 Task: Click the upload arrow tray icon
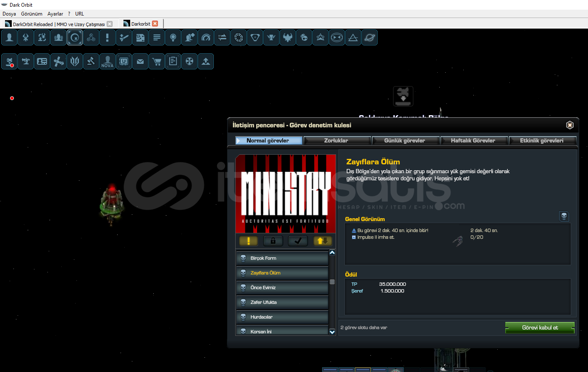coord(206,61)
